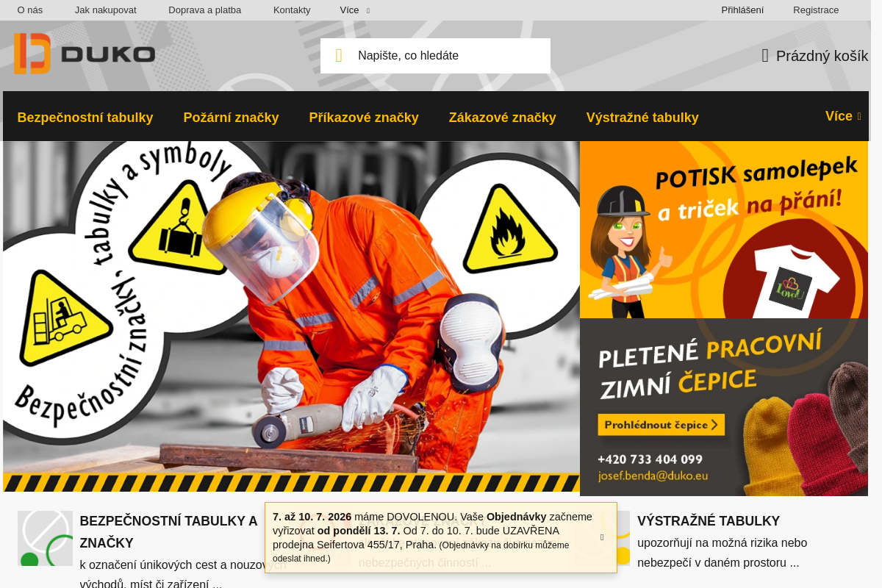Open POTISK samolepek a triček banner

[724, 229]
